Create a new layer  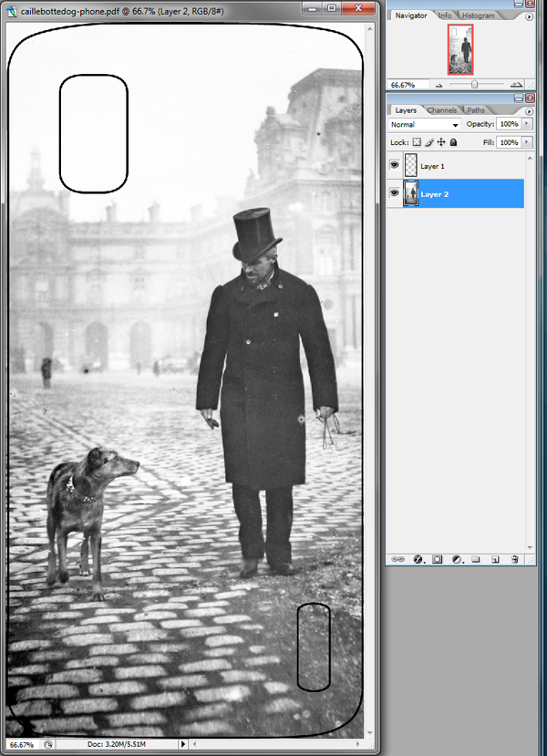495,559
